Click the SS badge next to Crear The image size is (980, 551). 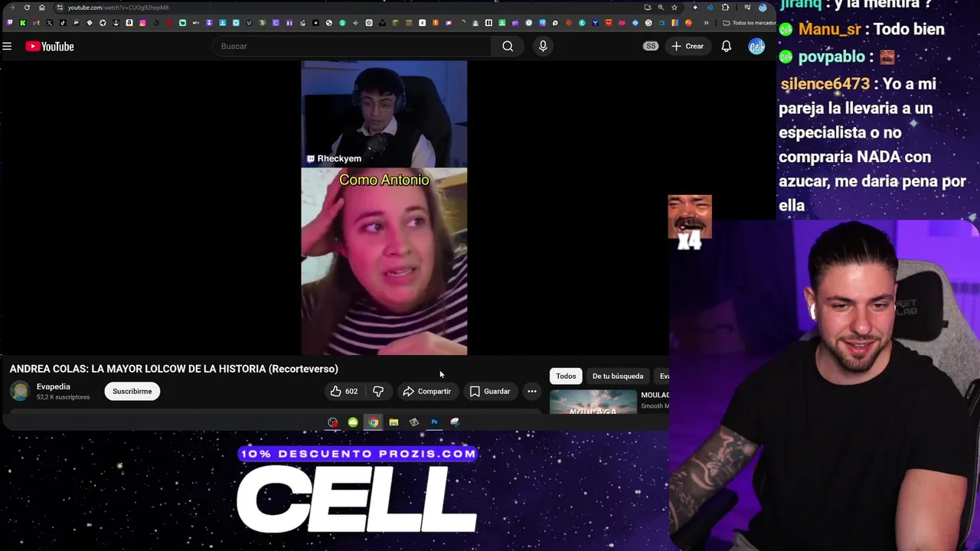[650, 47]
